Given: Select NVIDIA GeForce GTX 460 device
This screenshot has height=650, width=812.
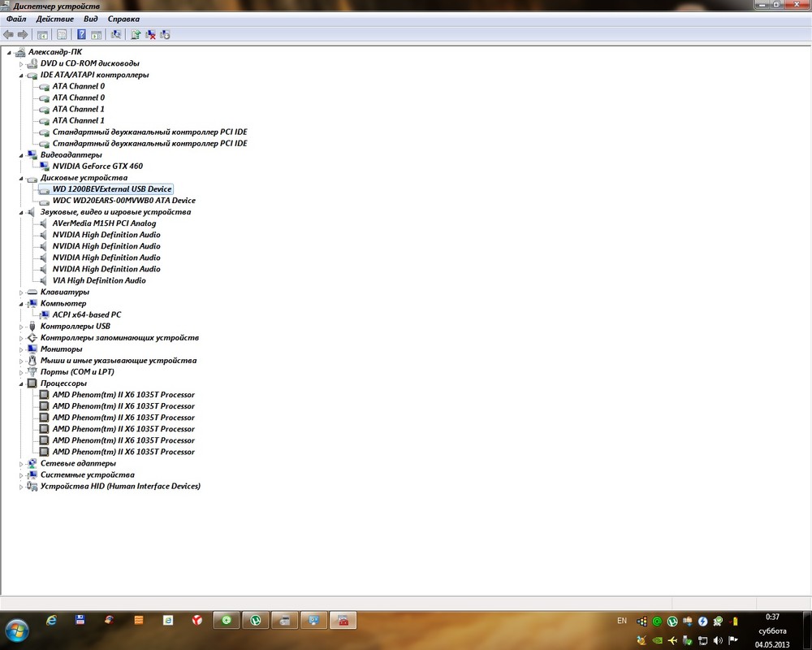Looking at the screenshot, I should (97, 166).
